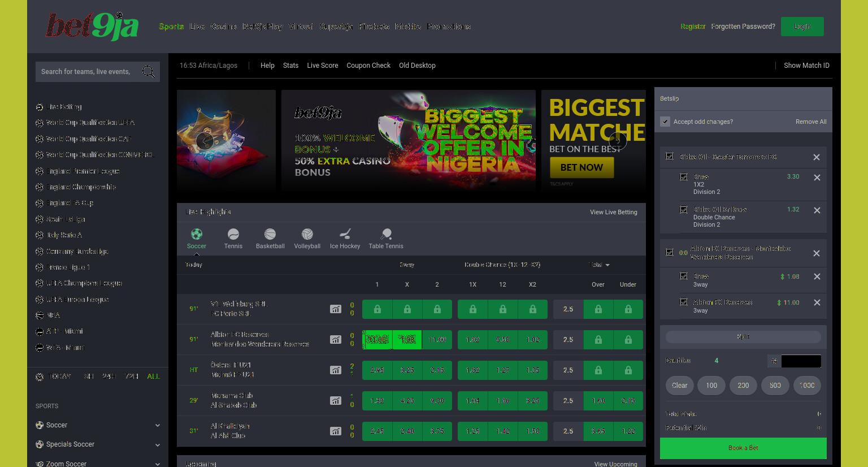Click the search magnifier icon
The width and height of the screenshot is (868, 467).
(x=149, y=72)
